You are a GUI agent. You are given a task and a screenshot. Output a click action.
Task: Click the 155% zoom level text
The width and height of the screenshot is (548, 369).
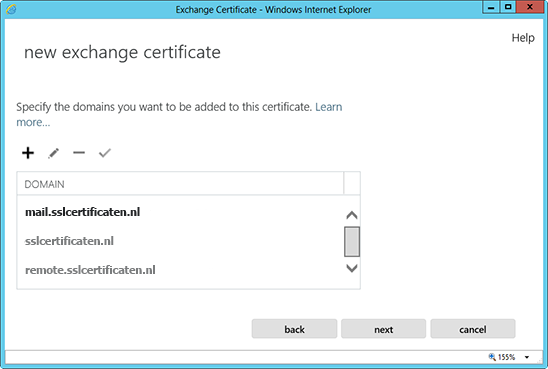click(506, 357)
